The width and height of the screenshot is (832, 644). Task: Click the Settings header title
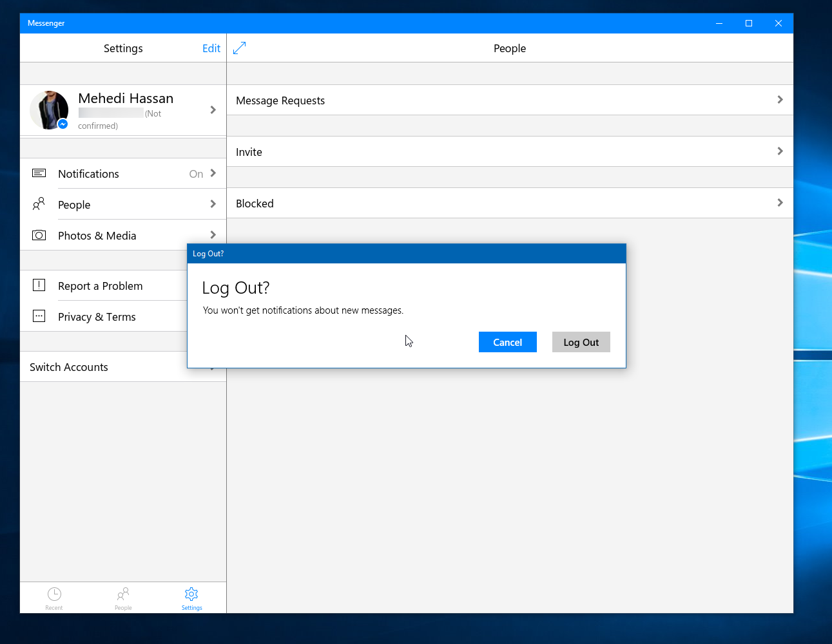tap(123, 48)
